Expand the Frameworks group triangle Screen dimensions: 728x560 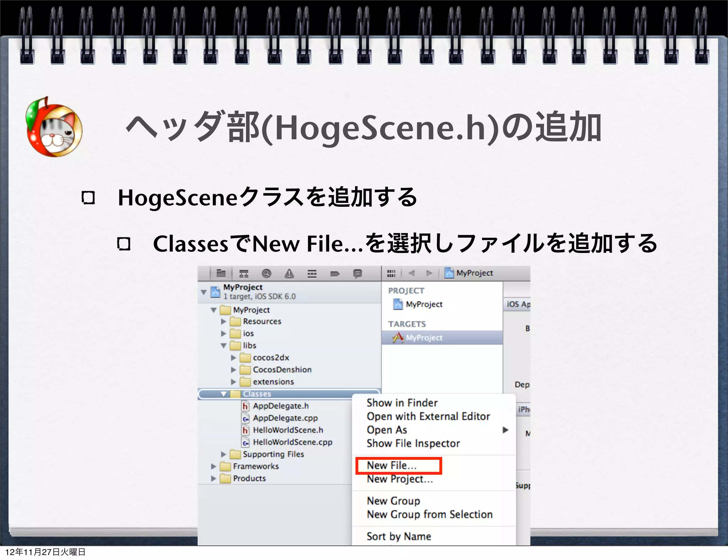213,467
